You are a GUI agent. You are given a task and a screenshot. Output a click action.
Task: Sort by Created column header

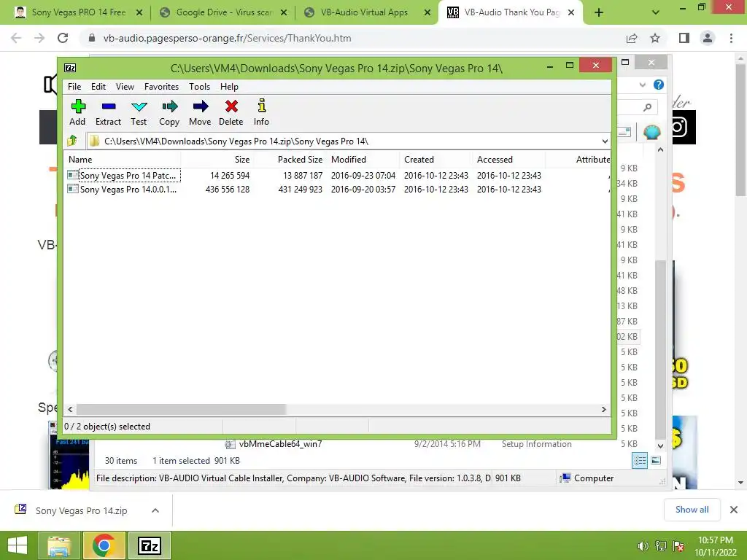436,160
